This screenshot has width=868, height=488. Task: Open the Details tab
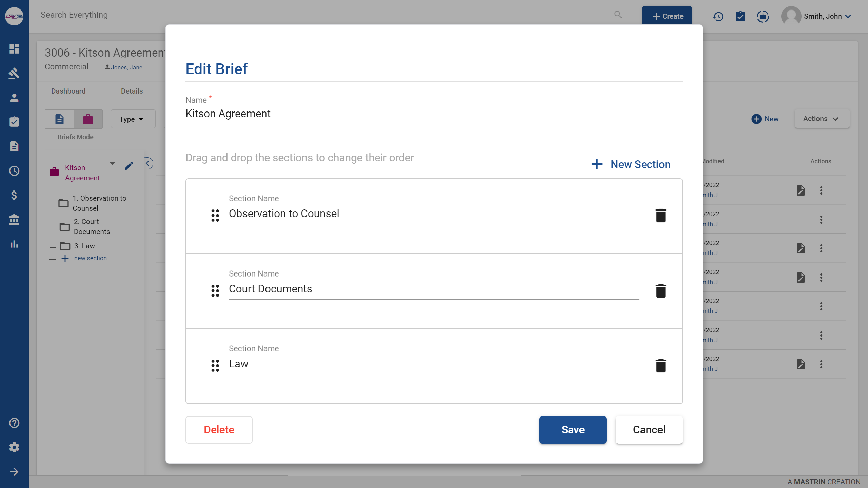pyautogui.click(x=132, y=91)
